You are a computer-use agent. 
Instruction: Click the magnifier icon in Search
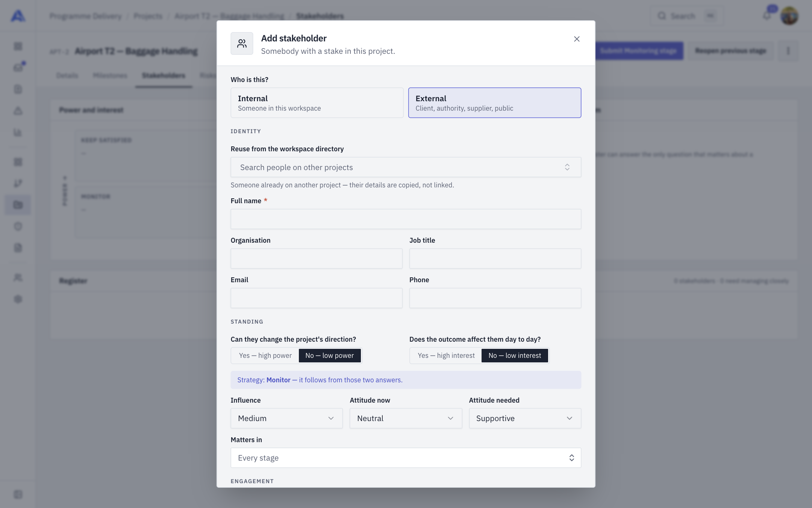(x=662, y=16)
